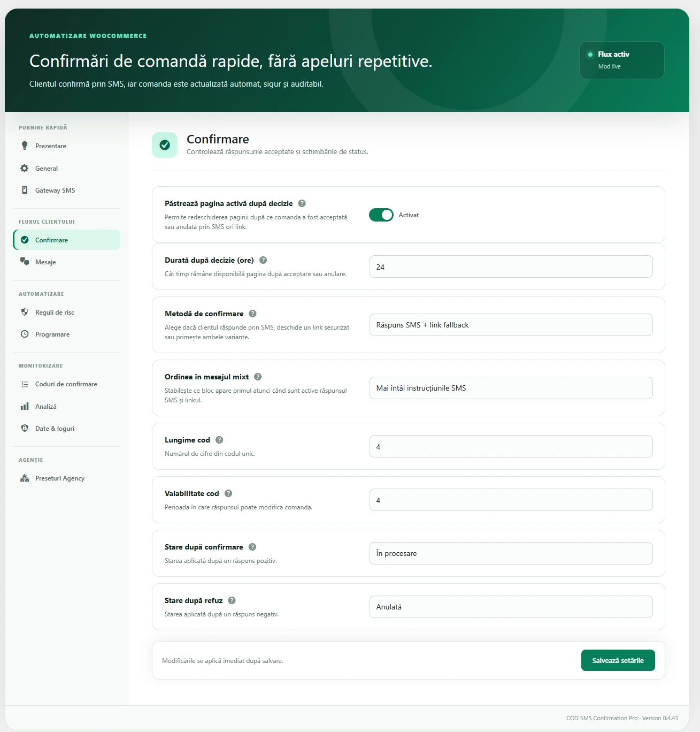Click help icon next to Metodă de confirmare
Screen dimensions: 700x732
point(253,314)
